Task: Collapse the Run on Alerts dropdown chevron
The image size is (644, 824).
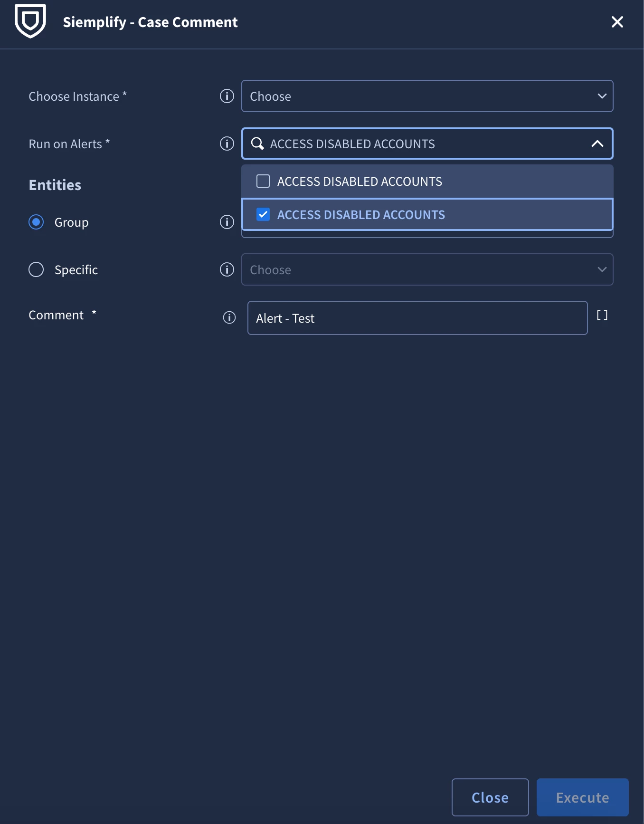Action: coord(597,144)
